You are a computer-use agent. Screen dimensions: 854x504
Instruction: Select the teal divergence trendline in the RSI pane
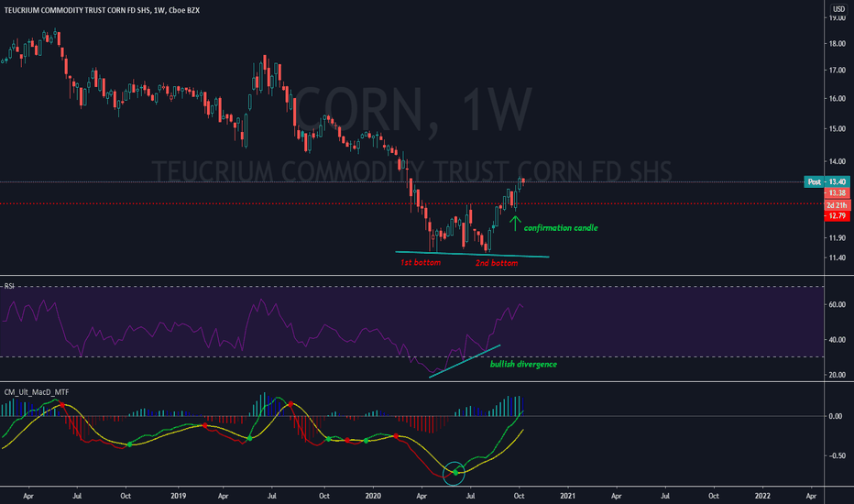coord(464,361)
